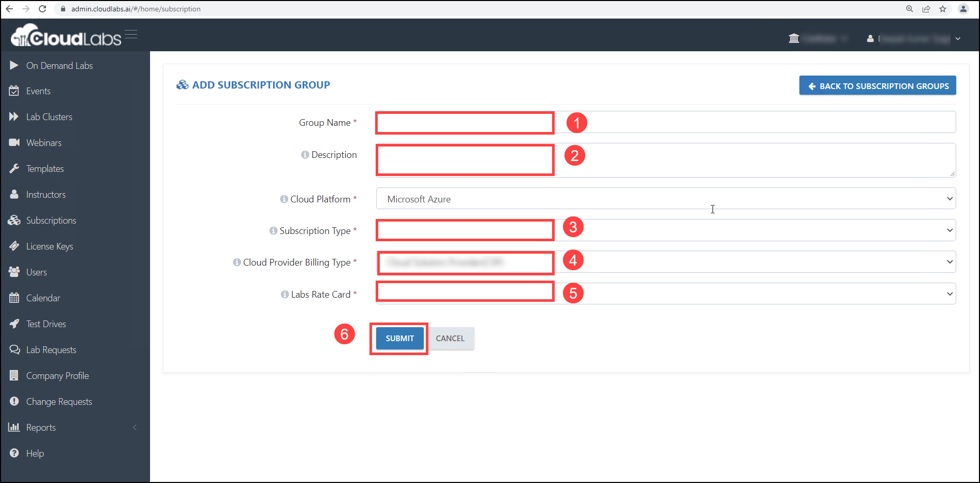
Task: Click the Templates wrench icon
Action: tap(14, 168)
